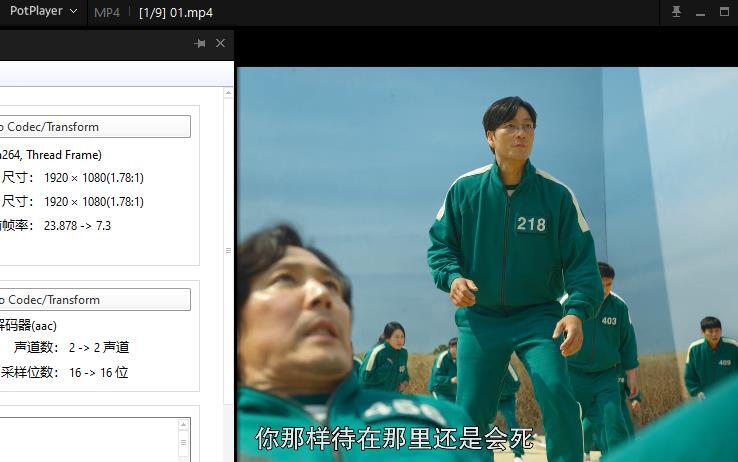Click the sample bits value 16 -> 16 位

click(x=98, y=373)
